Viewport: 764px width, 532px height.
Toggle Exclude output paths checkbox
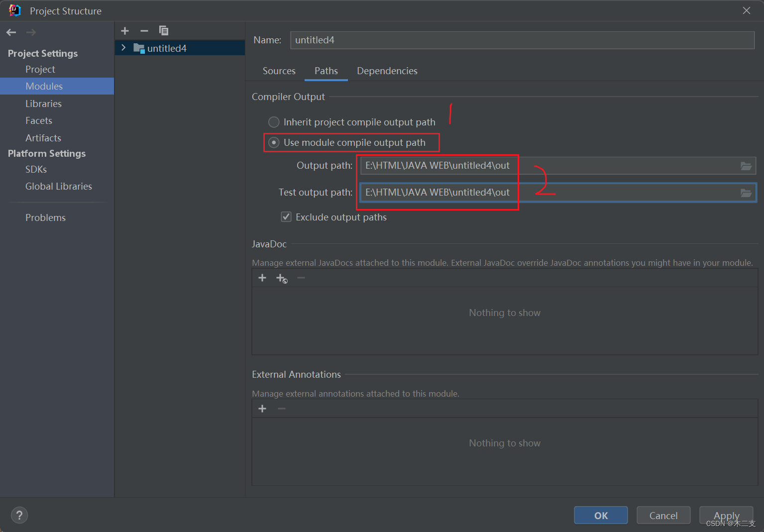pyautogui.click(x=286, y=216)
